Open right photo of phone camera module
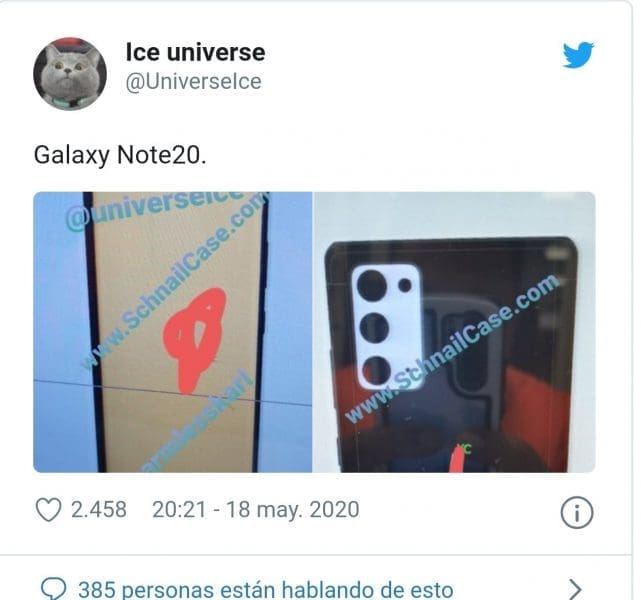This screenshot has width=641, height=600. (454, 332)
